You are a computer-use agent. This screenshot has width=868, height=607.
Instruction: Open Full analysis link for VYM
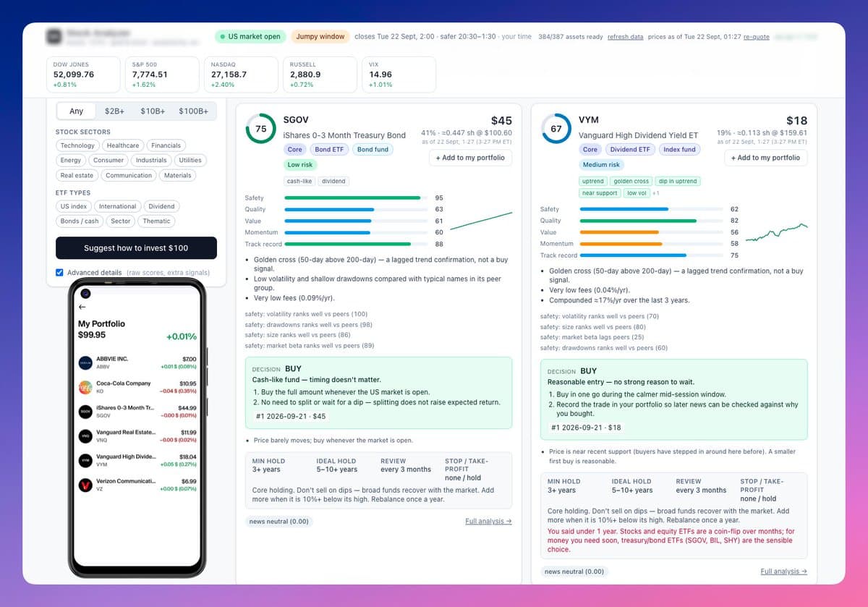783,572
